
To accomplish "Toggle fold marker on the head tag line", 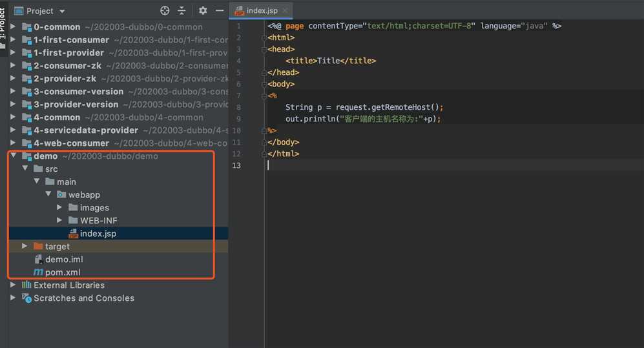I will [264, 49].
